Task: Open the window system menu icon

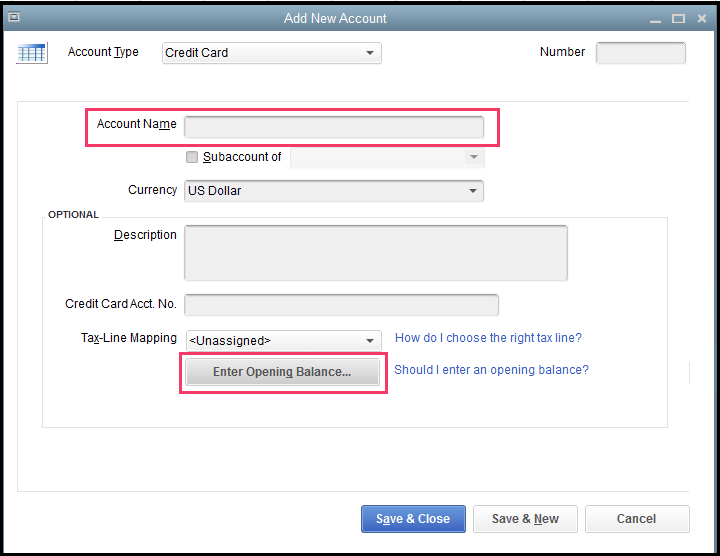Action: tap(13, 18)
